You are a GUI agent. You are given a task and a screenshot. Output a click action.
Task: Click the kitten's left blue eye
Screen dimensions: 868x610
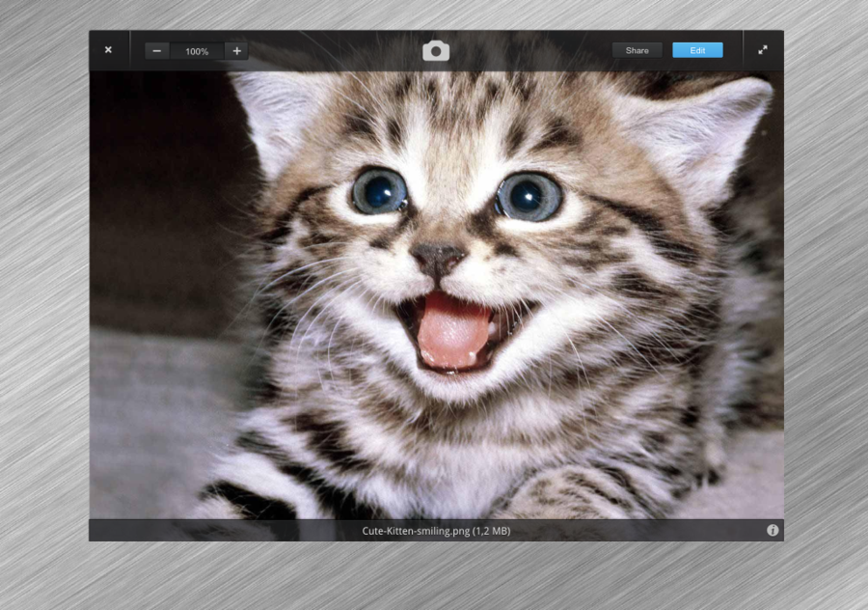pyautogui.click(x=379, y=190)
